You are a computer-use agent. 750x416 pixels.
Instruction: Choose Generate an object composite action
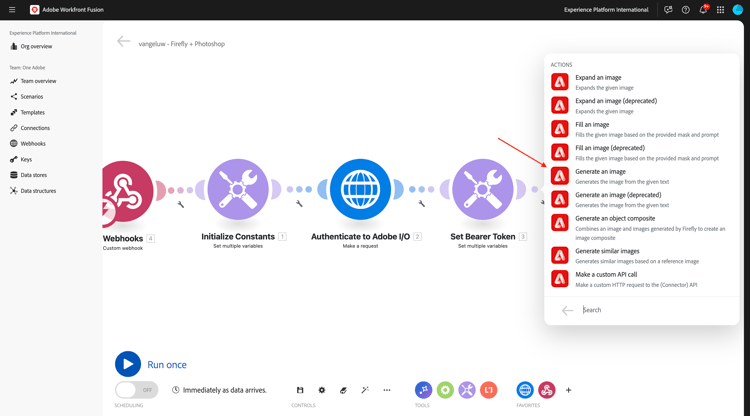(641, 227)
